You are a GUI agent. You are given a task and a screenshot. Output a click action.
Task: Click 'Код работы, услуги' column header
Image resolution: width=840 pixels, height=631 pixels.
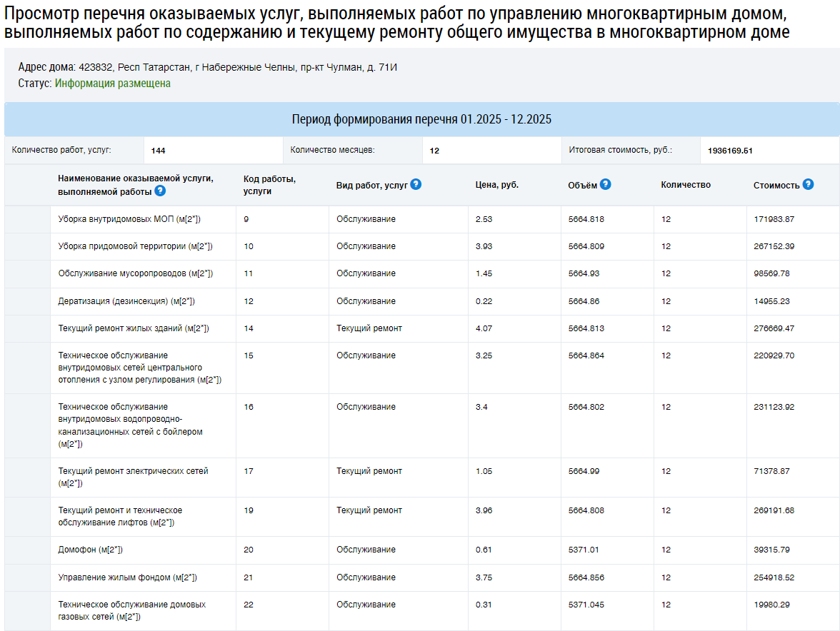269,185
